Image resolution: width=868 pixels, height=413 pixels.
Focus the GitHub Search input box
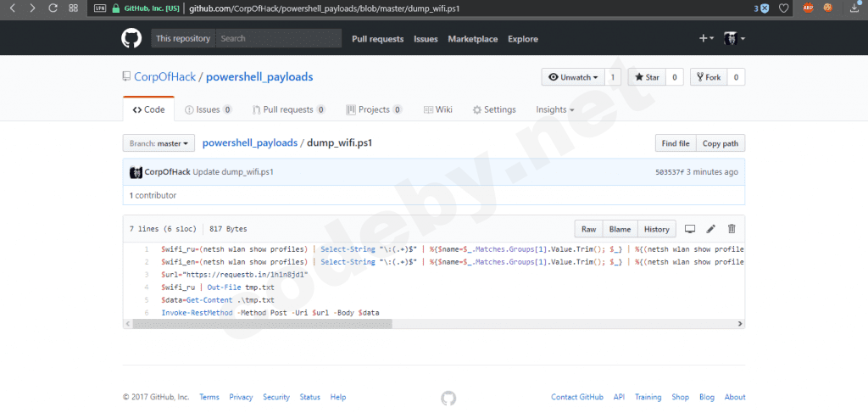[278, 39]
